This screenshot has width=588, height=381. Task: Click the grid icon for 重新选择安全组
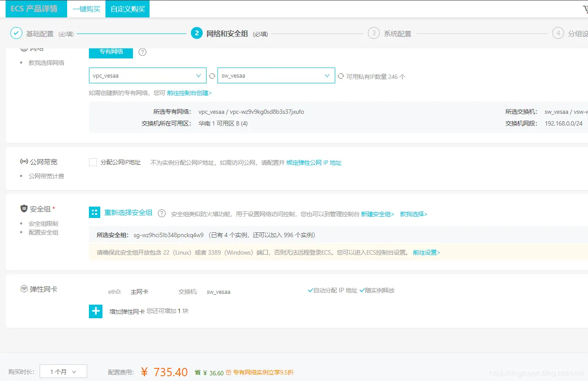pos(95,213)
